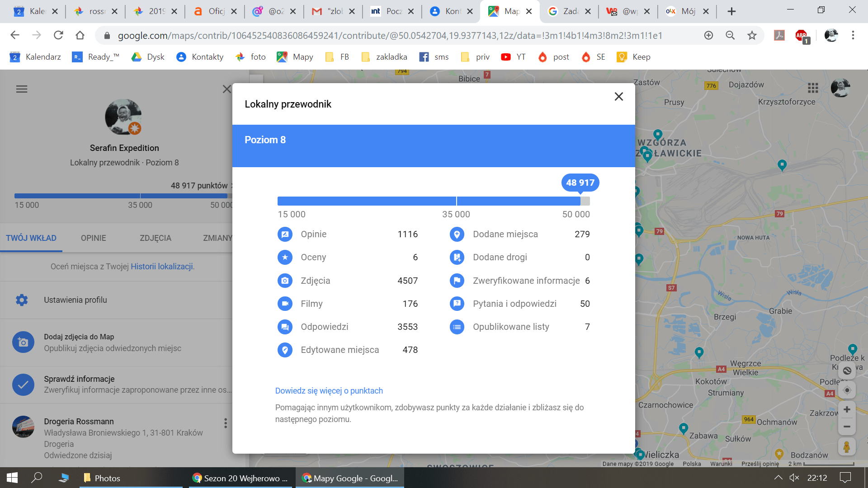Switch to the OPINIE tab
868x488 pixels.
(93, 238)
